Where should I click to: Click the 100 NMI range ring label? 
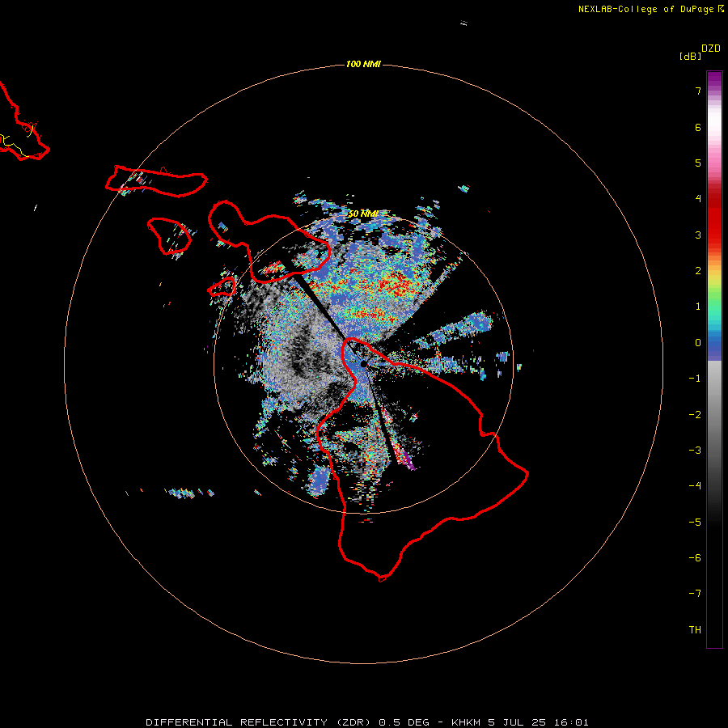(x=363, y=64)
